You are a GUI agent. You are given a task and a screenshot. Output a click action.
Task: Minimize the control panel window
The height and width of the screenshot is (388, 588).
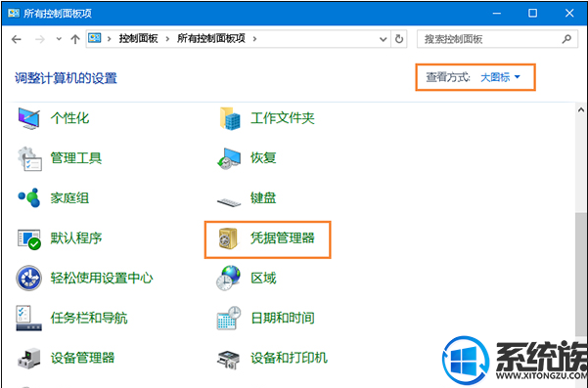tap(497, 14)
